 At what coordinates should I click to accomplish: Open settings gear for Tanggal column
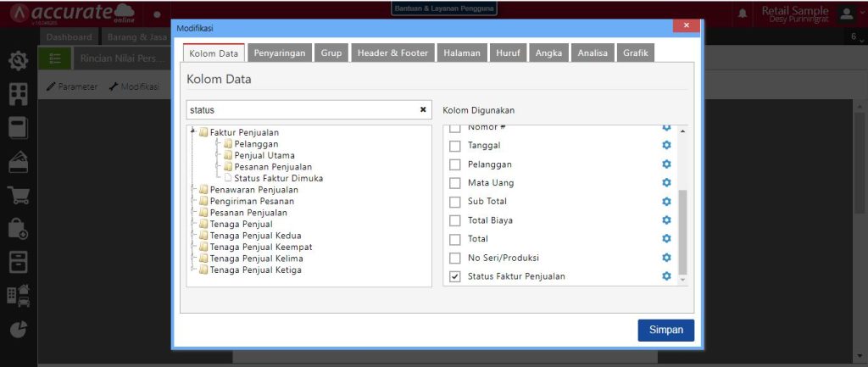pyautogui.click(x=666, y=146)
